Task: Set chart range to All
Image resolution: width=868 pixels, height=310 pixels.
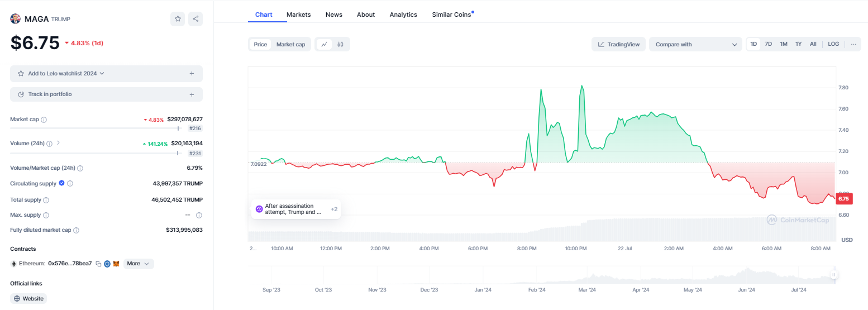Action: pos(813,44)
